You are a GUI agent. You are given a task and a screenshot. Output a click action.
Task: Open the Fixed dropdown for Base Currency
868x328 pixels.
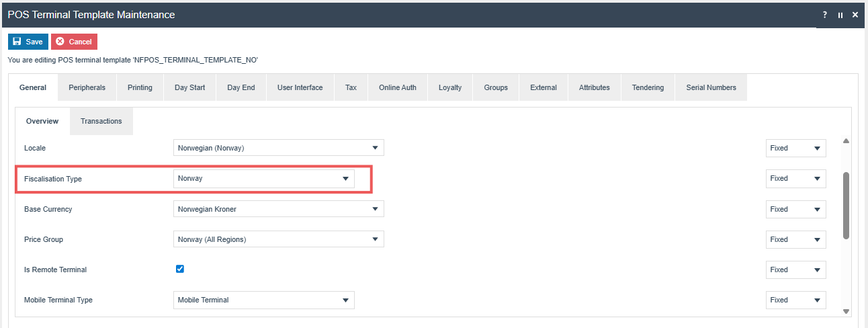(796, 209)
